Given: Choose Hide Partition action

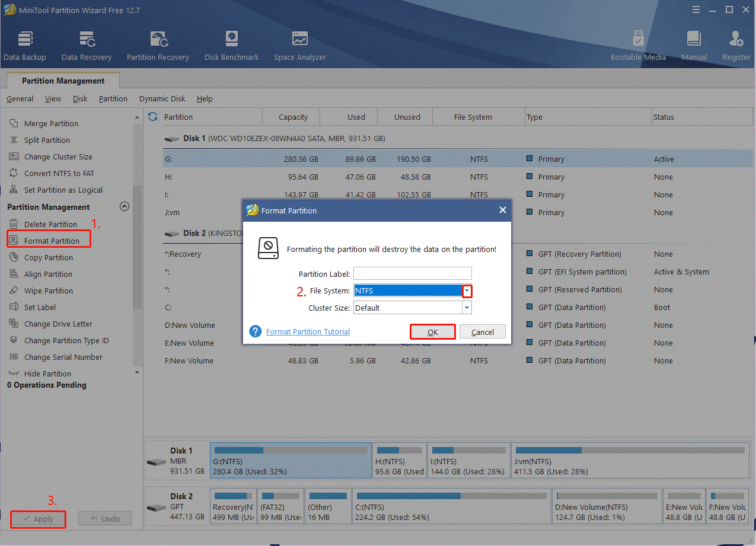Looking at the screenshot, I should (47, 373).
